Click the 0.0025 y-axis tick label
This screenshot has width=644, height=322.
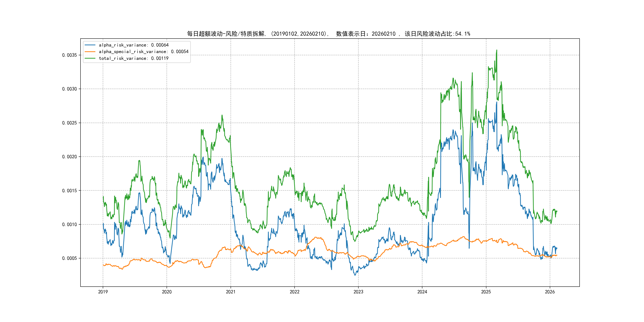70,123
